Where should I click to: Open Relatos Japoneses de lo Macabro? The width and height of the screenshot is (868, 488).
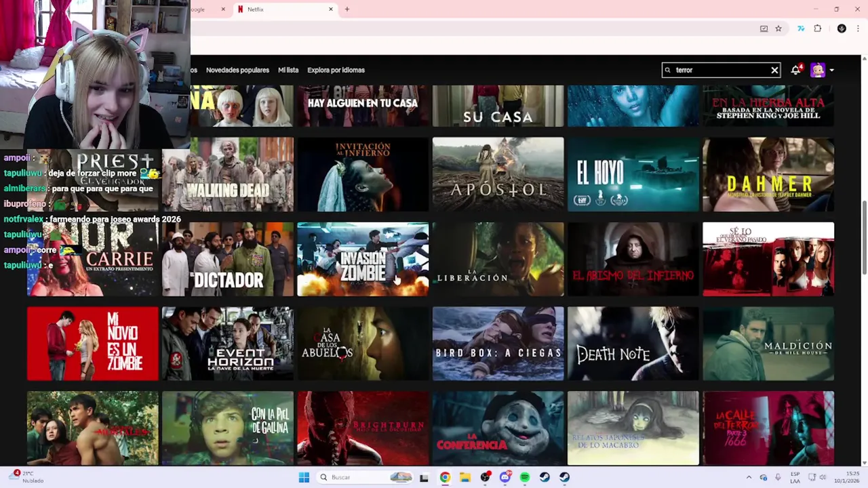(633, 428)
